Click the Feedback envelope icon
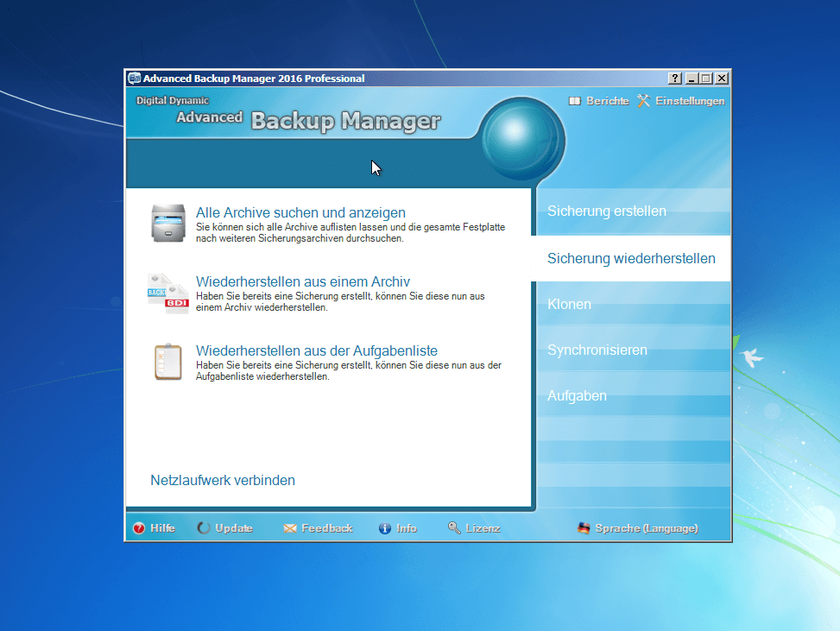 tap(290, 528)
